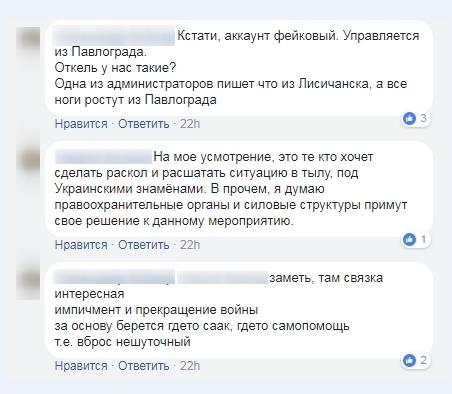This screenshot has height=394, width=452.
Task: Open blurred author name before 'На мое усмотрение'
Action: tap(103, 156)
